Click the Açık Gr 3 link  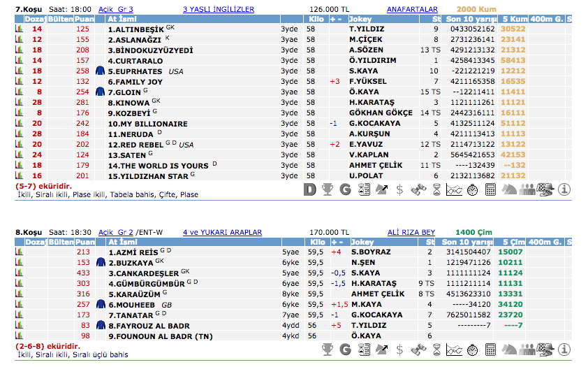[116, 10]
